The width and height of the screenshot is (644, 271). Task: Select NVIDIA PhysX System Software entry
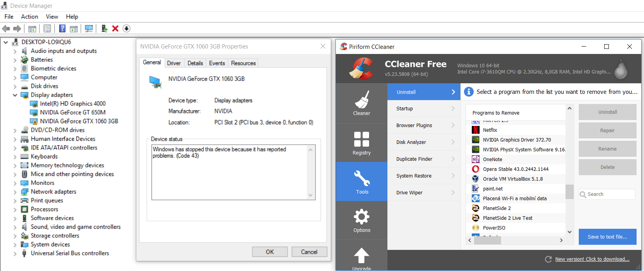519,149
